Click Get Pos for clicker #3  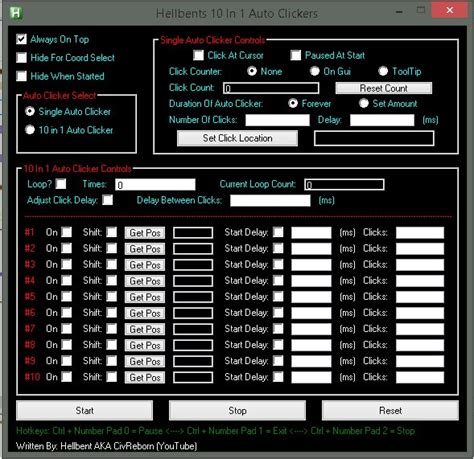pyautogui.click(x=145, y=265)
